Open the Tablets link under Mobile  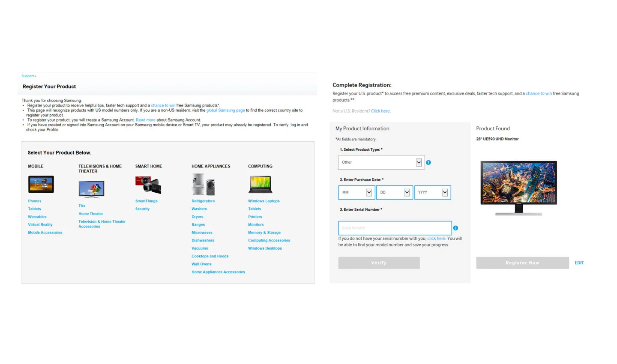35,209
